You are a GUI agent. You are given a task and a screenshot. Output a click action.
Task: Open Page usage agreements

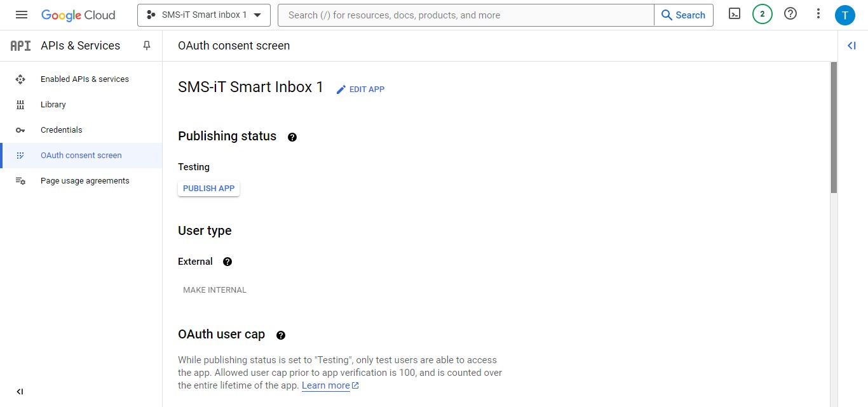tap(81, 181)
